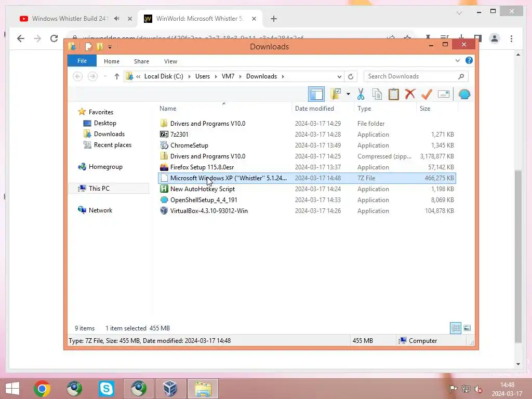Switch to Large icons view button
532x399 pixels.
point(467,328)
